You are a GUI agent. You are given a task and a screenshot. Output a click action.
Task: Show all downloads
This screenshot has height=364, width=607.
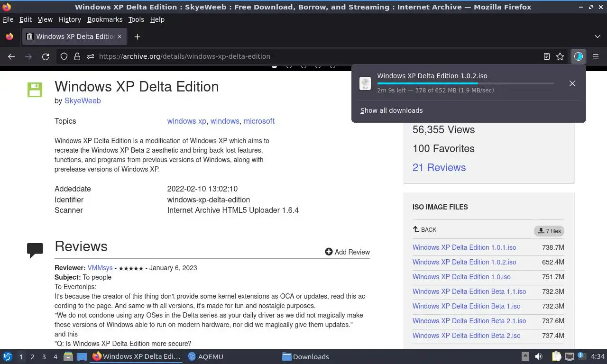391,110
